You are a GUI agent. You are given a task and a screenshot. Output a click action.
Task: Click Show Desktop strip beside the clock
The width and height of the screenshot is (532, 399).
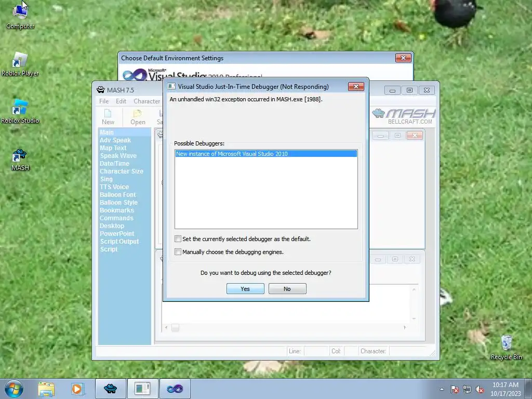click(x=528, y=389)
